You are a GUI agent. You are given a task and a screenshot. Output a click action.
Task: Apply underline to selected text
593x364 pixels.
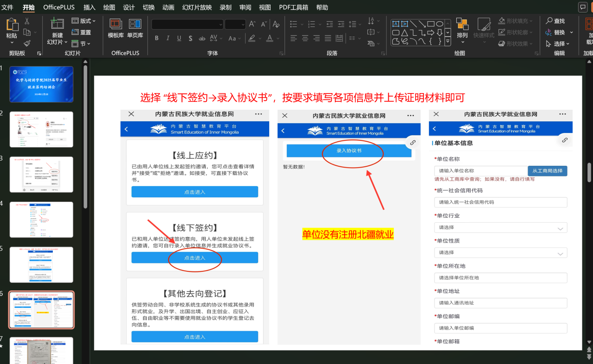[x=179, y=38]
